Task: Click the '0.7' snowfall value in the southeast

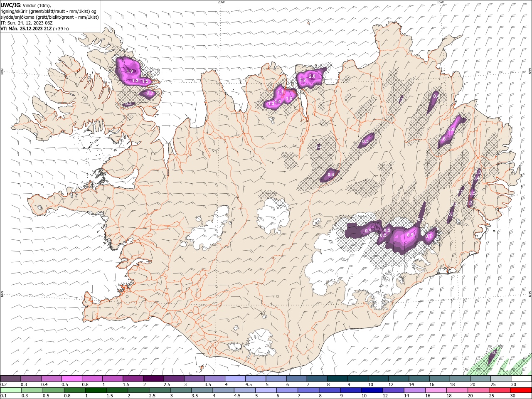Action: pyautogui.click(x=429, y=236)
